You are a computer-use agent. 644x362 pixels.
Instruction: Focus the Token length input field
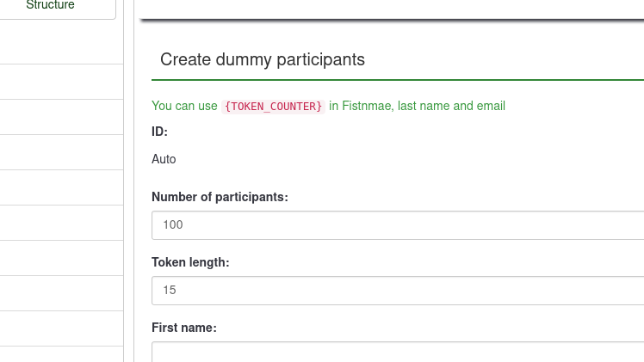coord(397,290)
